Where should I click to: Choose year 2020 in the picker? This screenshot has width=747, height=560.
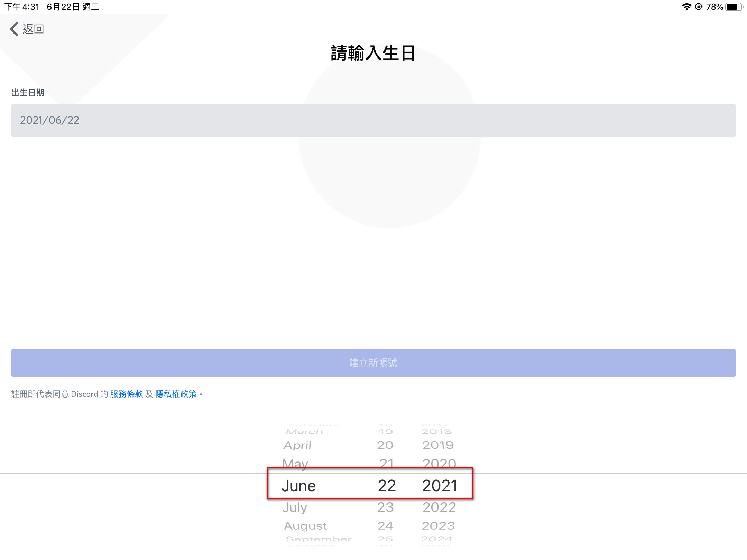(x=439, y=463)
